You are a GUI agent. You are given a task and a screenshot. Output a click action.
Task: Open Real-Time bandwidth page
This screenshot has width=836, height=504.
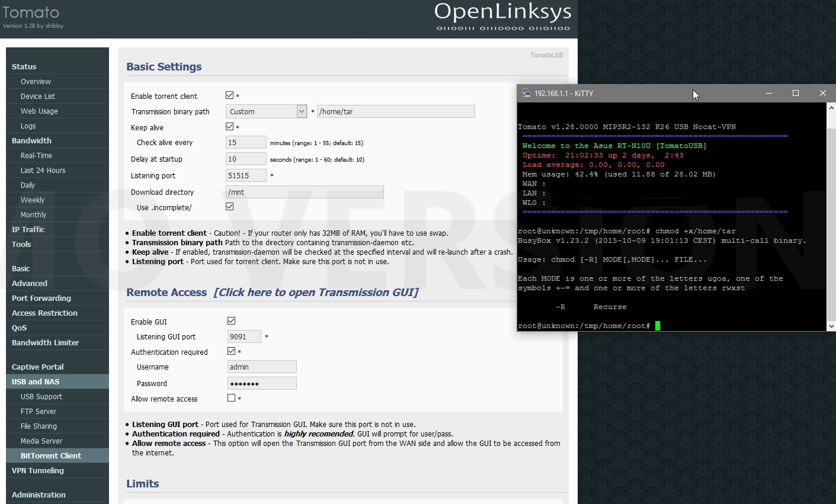pyautogui.click(x=57, y=155)
